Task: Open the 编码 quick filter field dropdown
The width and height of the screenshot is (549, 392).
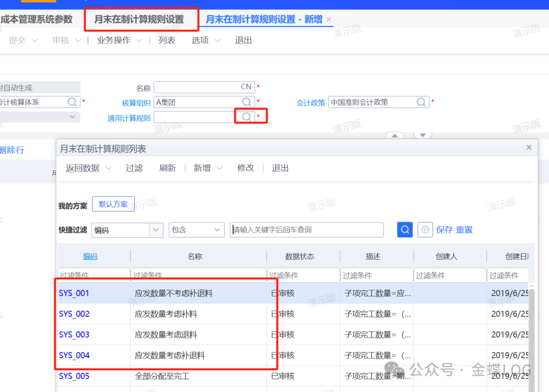Action: (156, 230)
